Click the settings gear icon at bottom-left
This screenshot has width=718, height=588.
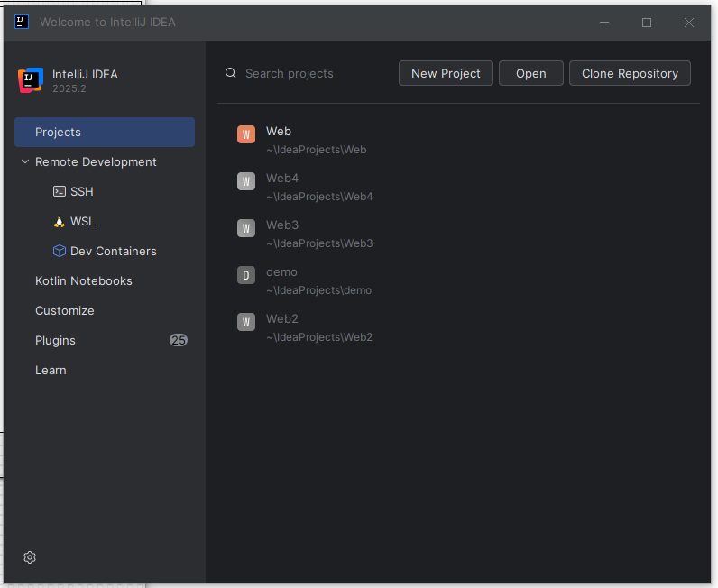[30, 557]
